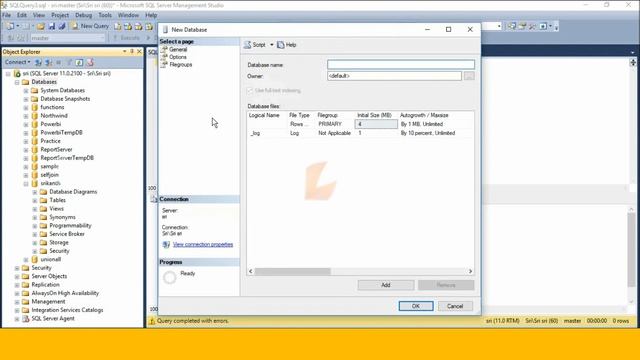The image size is (640, 360).
Task: Click 'By 10 percent, Unlimited' autogrowth cell
Action: 428,133
